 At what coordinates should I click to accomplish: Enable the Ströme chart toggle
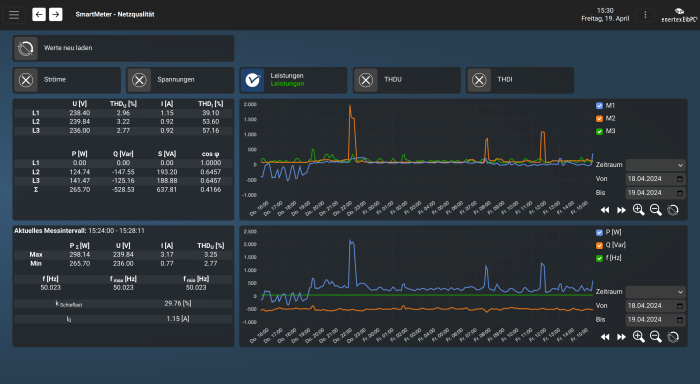tap(26, 80)
